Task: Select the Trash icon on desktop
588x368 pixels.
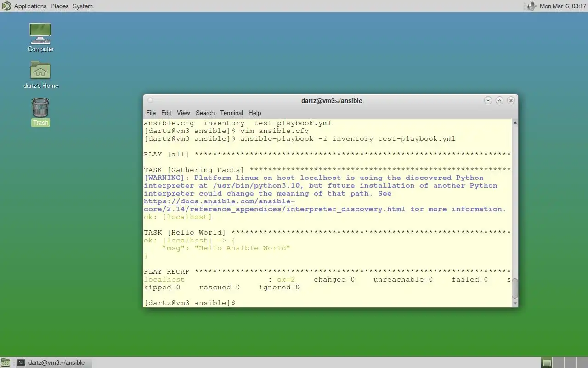Action: point(40,112)
